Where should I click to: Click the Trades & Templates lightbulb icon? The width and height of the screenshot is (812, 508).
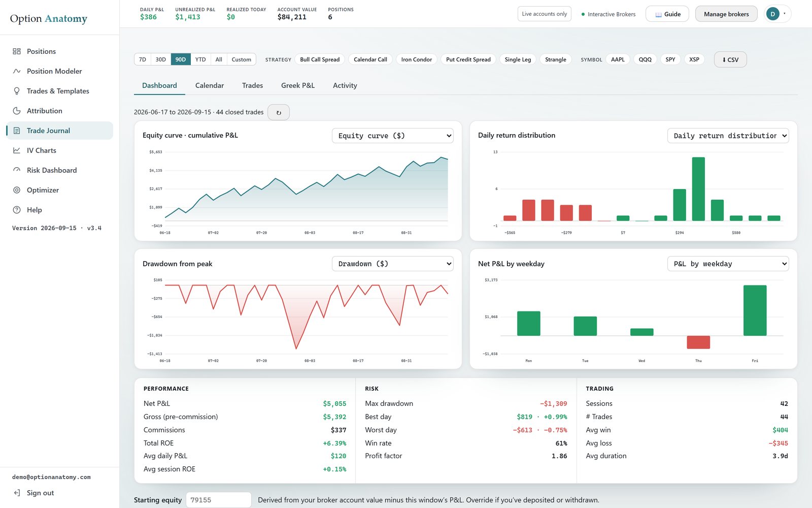tap(17, 91)
